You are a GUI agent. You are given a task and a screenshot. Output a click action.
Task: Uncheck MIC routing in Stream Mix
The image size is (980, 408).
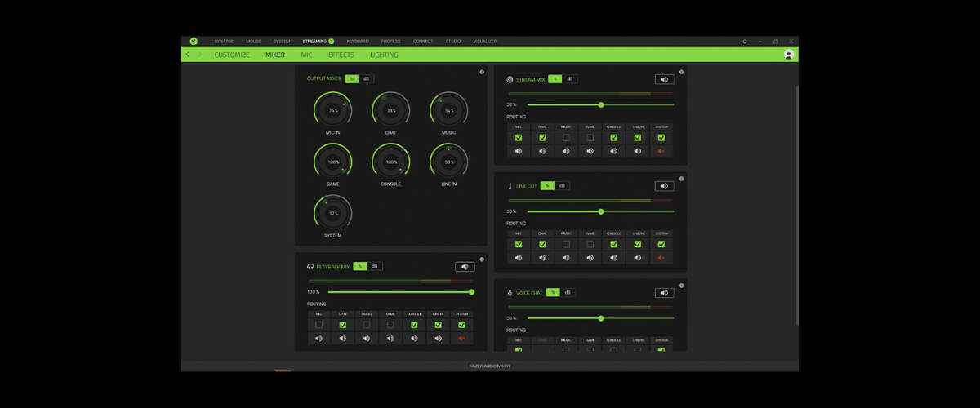coord(518,138)
